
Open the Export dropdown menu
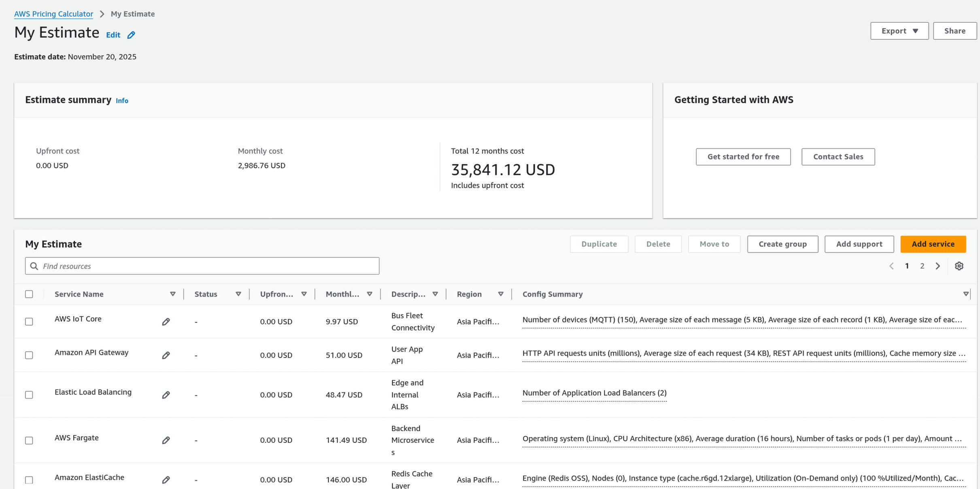click(899, 31)
